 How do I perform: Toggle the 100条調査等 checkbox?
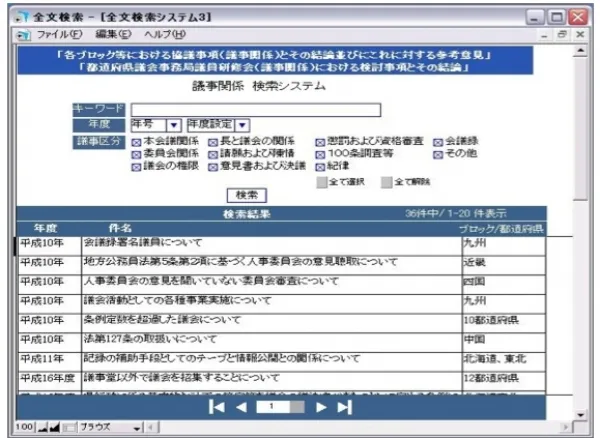(320, 155)
